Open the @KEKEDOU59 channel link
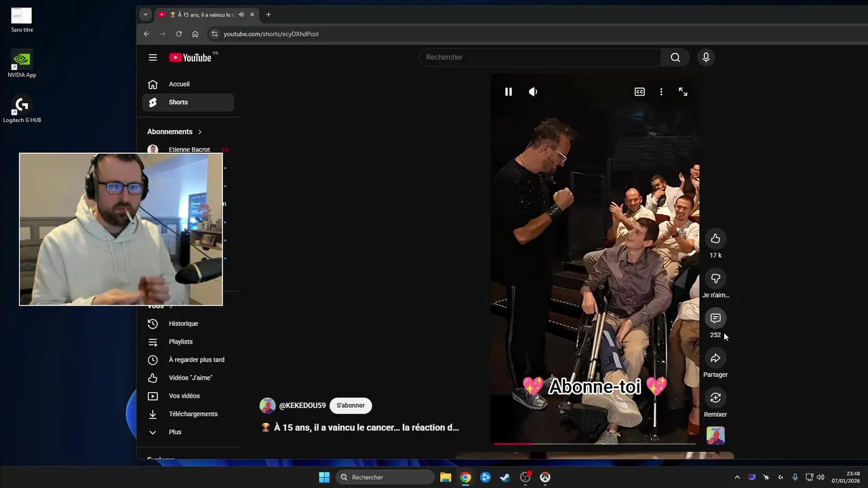 (302, 405)
